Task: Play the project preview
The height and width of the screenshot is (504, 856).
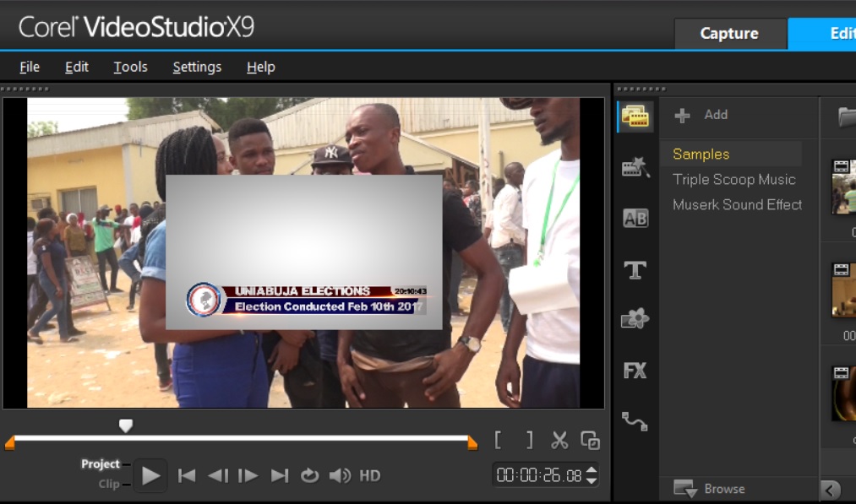Action: (x=150, y=475)
